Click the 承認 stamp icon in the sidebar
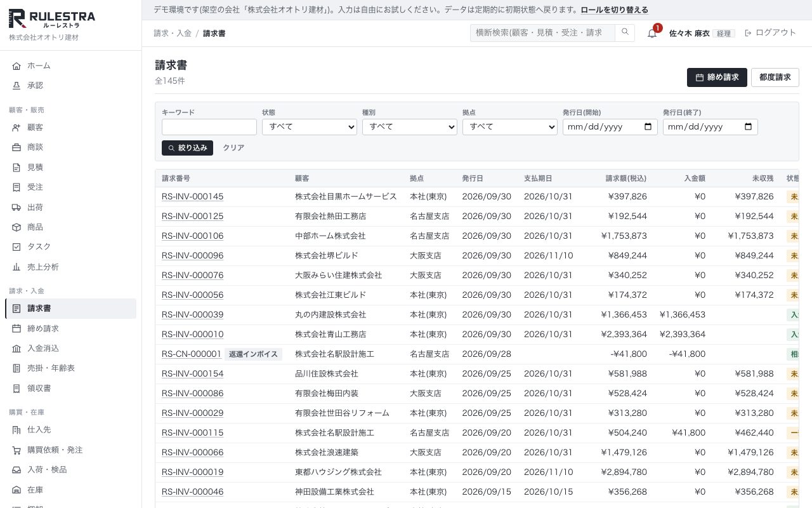Image resolution: width=812 pixels, height=508 pixels. [x=16, y=86]
